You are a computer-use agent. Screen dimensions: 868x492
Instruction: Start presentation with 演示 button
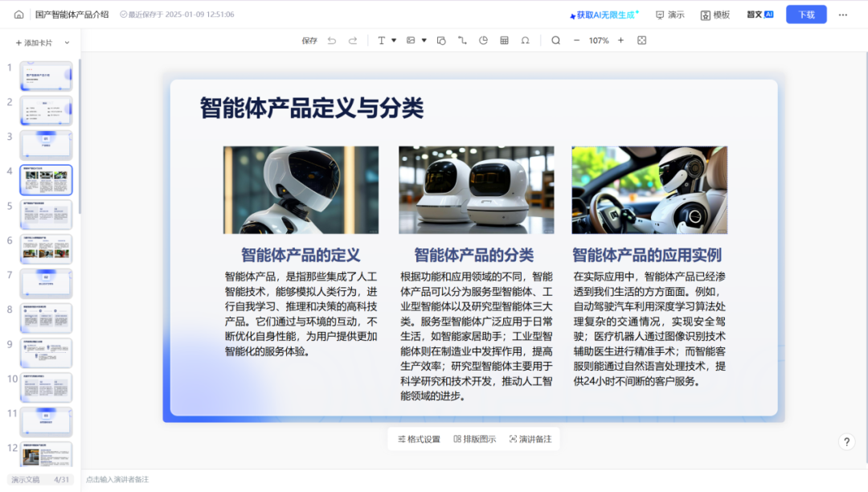coord(669,15)
